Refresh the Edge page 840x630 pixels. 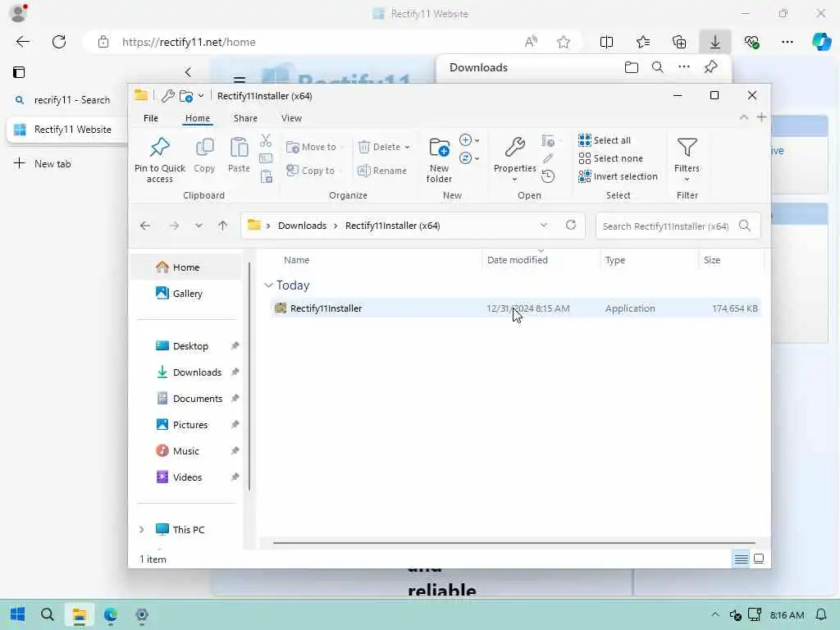(59, 42)
